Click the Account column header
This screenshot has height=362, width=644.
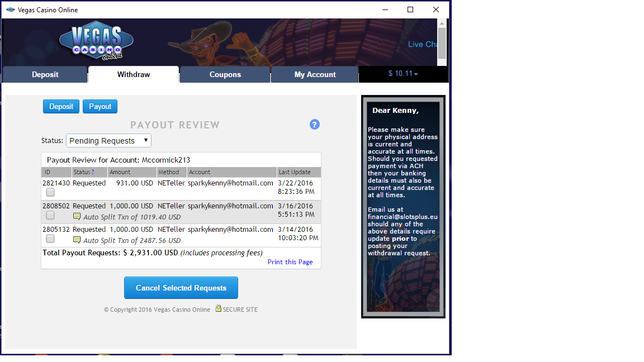(x=231, y=173)
